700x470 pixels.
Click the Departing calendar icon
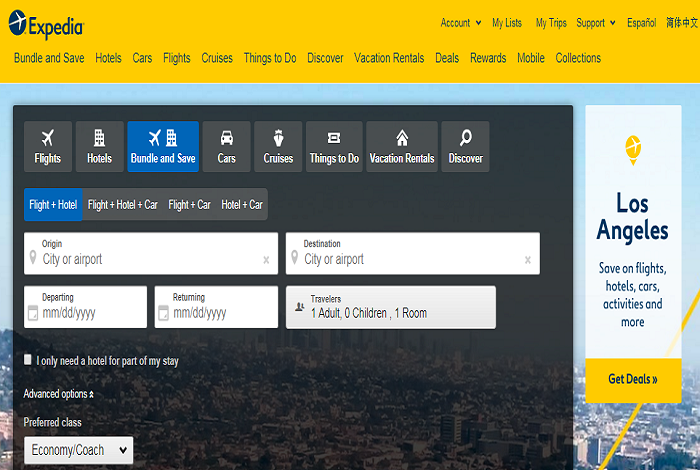[33, 313]
